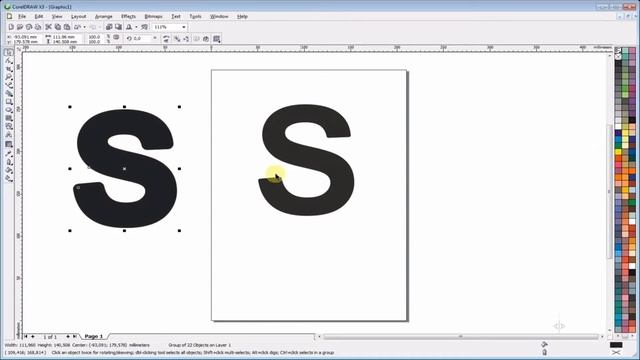
Task: Switch to the Page 1 tab
Action: pos(93,336)
